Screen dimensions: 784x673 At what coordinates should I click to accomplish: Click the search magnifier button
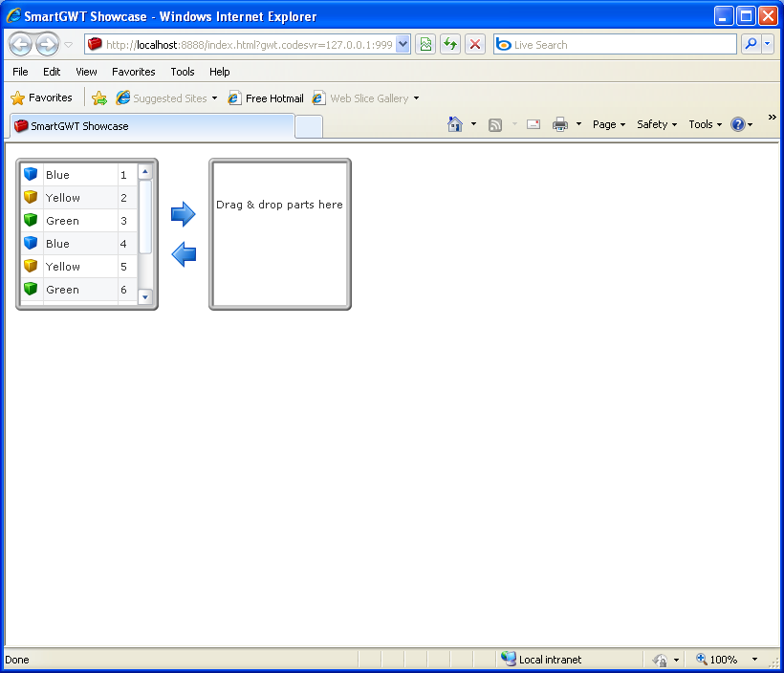click(751, 45)
